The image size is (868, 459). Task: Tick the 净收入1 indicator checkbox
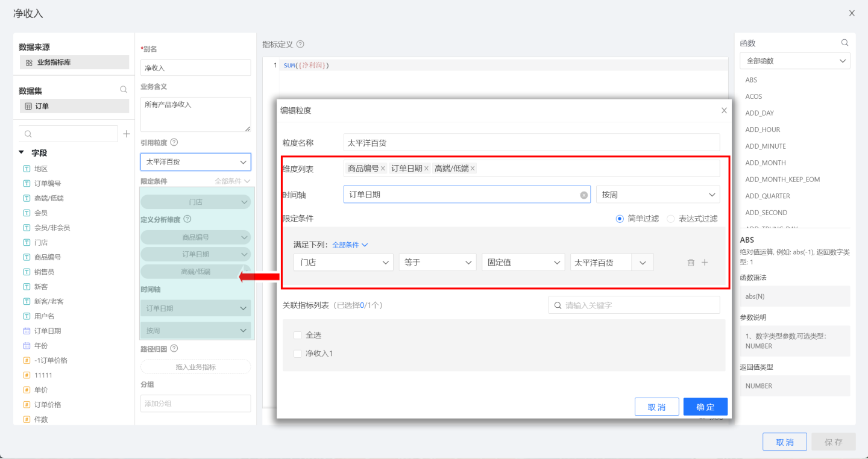click(x=297, y=354)
